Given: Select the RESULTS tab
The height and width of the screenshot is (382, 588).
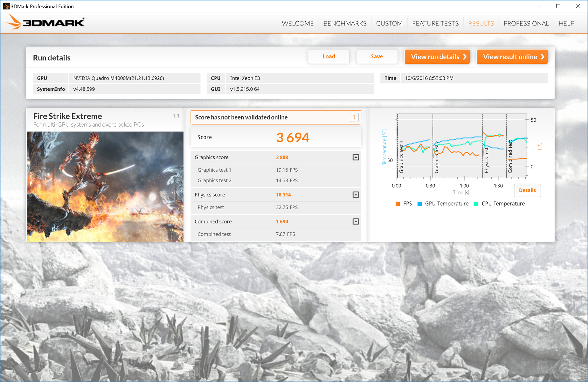Looking at the screenshot, I should coord(481,24).
